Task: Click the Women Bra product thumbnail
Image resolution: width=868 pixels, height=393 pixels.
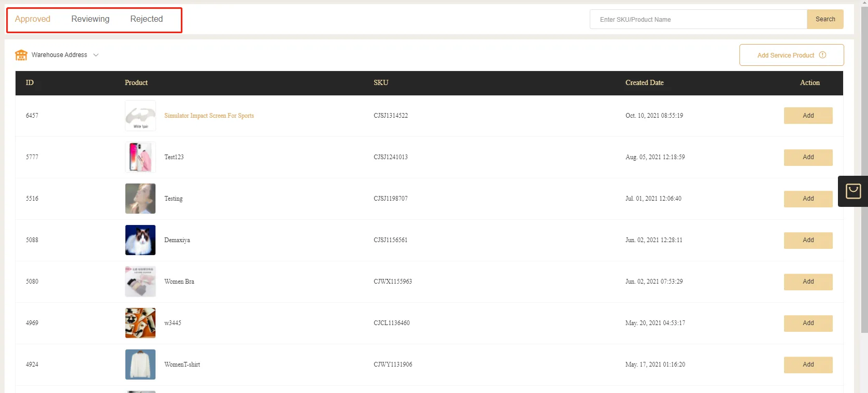Action: click(x=140, y=282)
